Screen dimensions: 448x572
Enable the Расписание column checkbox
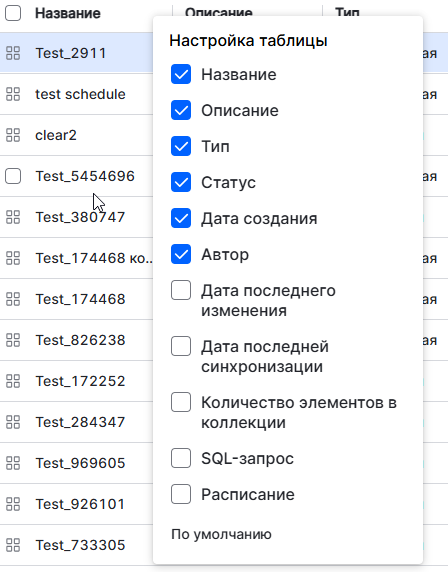[181, 494]
